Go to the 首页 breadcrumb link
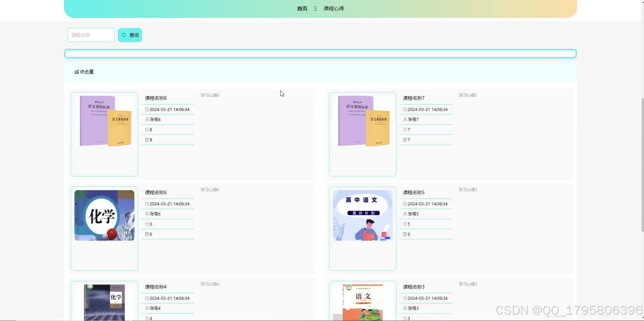The height and width of the screenshot is (321, 644). pos(302,8)
